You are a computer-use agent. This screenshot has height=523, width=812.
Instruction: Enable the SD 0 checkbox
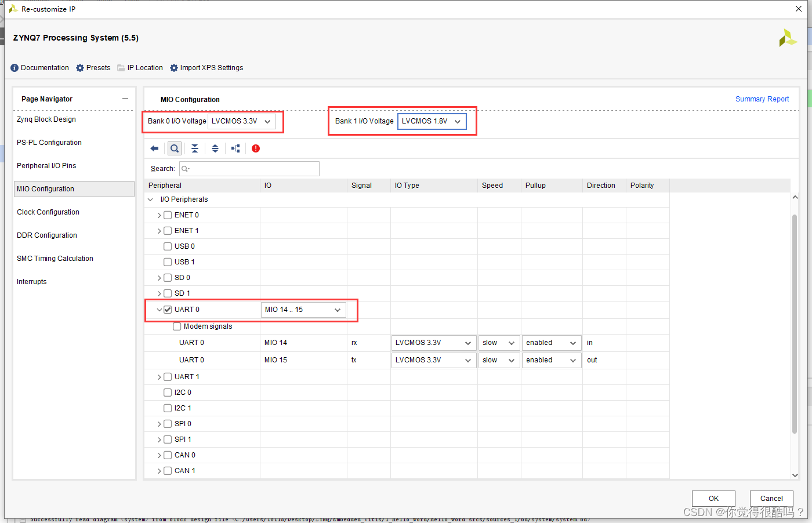(168, 278)
